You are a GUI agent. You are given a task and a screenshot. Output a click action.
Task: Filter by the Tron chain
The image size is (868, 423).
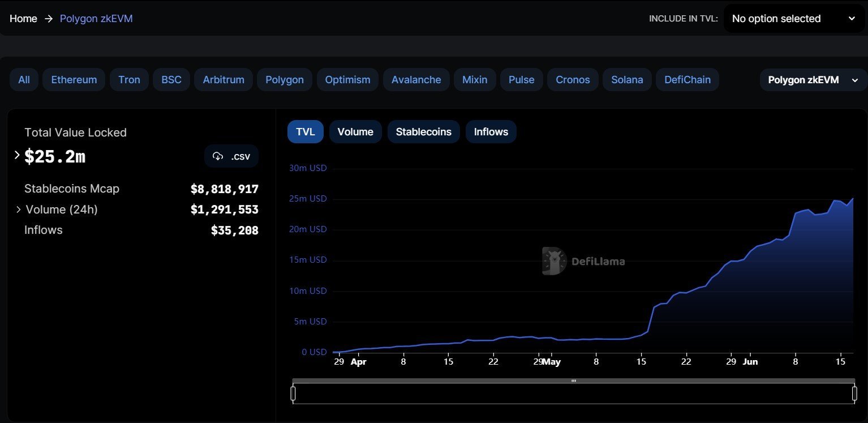point(129,79)
